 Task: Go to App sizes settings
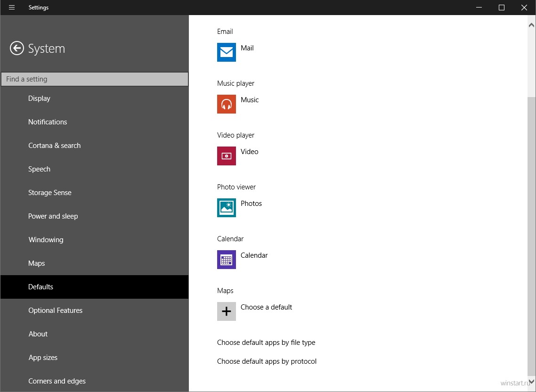(94, 358)
